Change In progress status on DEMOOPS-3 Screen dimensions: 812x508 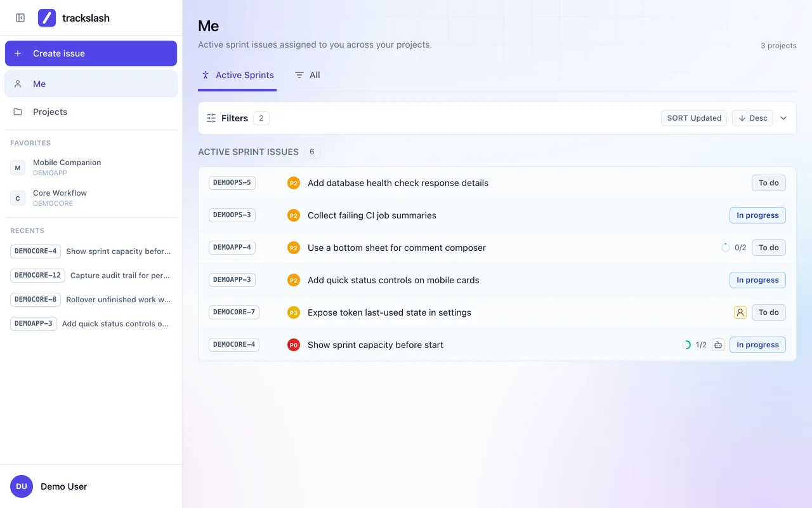757,215
